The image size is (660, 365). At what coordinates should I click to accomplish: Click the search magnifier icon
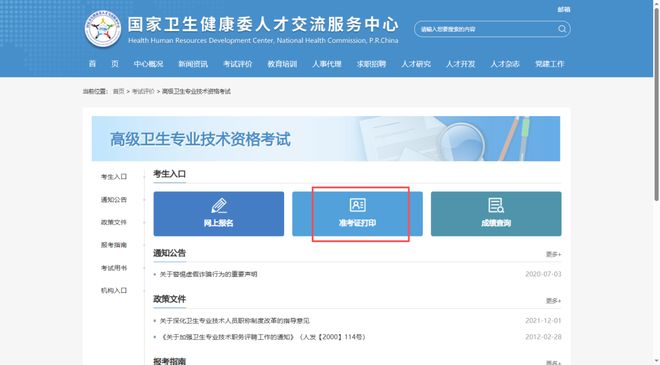click(x=562, y=29)
